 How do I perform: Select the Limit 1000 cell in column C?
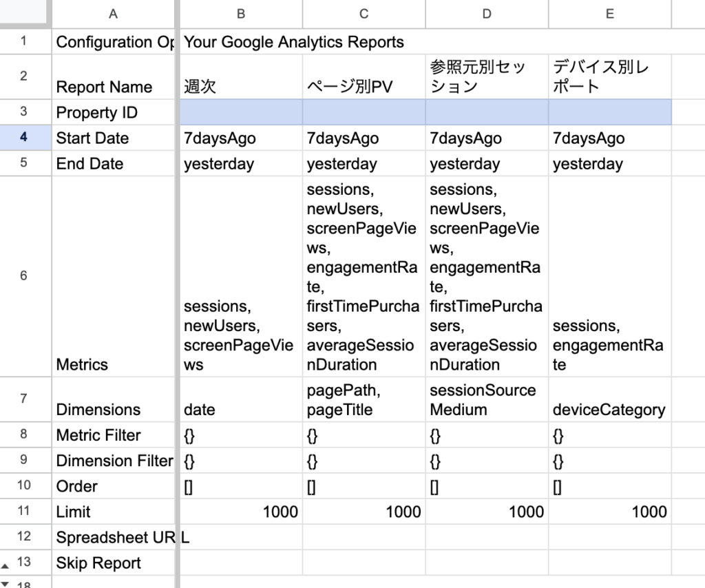pyautogui.click(x=364, y=512)
